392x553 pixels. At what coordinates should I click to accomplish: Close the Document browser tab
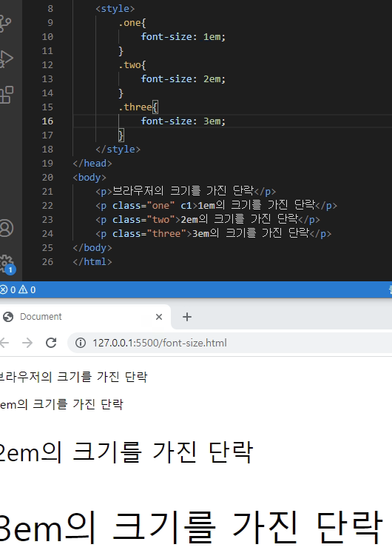[x=159, y=317]
